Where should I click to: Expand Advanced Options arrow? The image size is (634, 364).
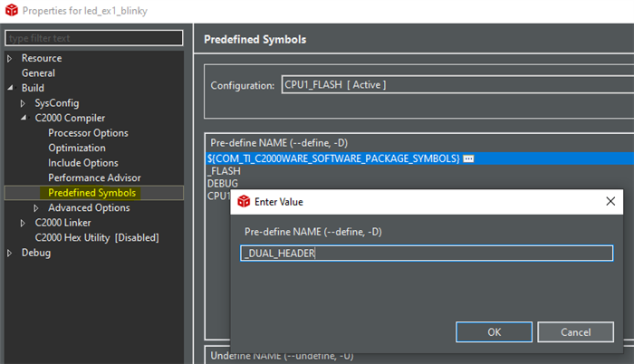coord(36,208)
